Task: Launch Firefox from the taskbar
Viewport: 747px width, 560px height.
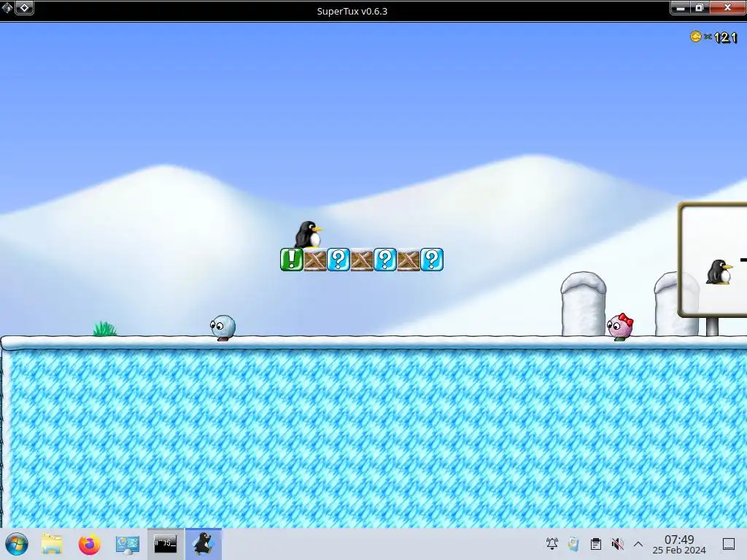Action: tap(90, 544)
